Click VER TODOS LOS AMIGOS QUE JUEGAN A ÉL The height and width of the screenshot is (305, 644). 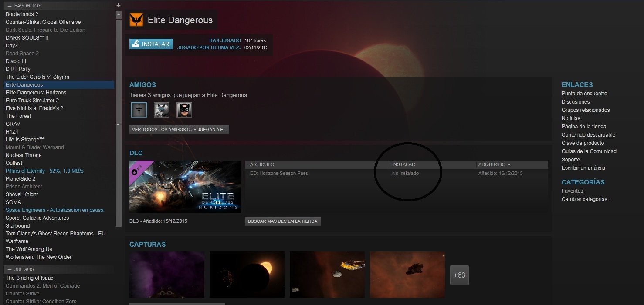[x=179, y=130]
